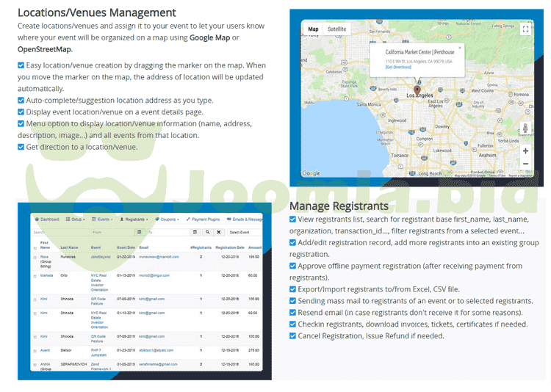Screen dimensions: 551x392
Task: Open the To date calendar picker
Action: pos(195,232)
